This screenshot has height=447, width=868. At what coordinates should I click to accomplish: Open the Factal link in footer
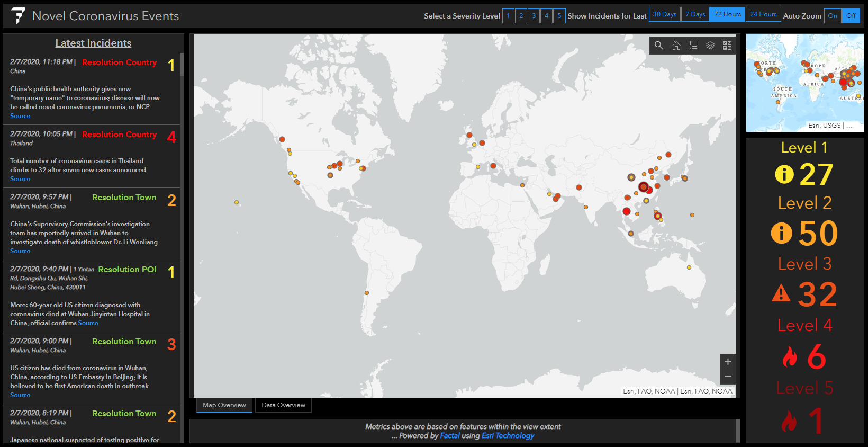(450, 436)
